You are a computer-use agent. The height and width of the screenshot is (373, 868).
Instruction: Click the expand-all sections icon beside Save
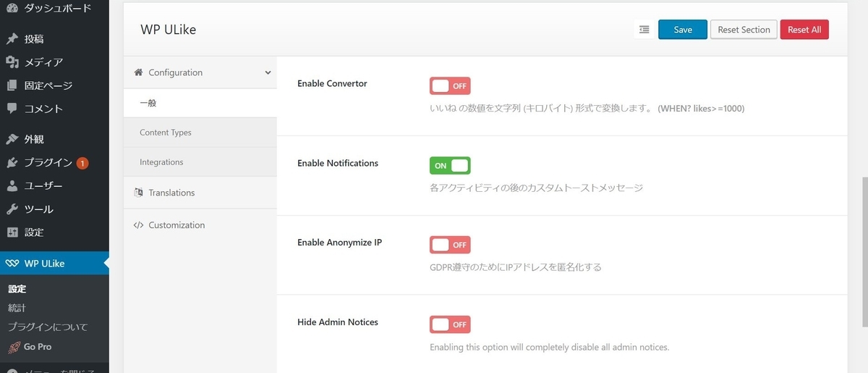coord(644,30)
